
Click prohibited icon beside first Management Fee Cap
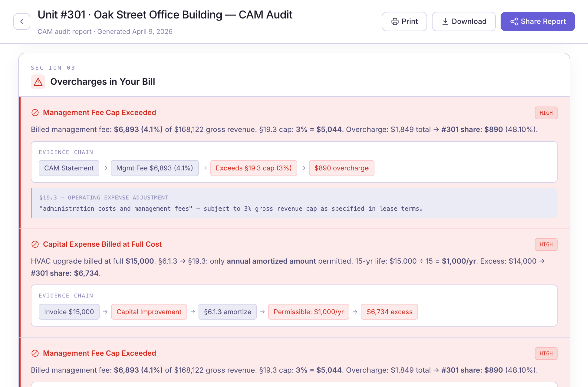pos(35,113)
